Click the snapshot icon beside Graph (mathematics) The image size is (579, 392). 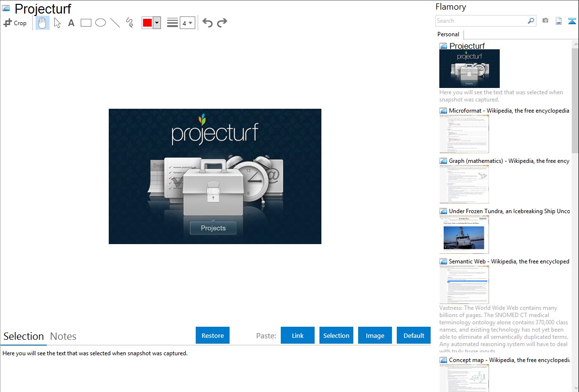(443, 161)
